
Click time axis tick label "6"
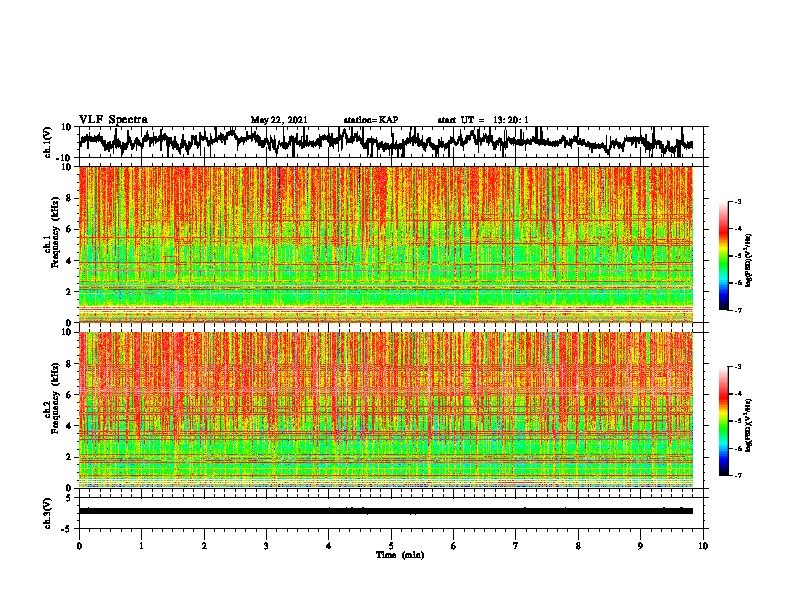[x=454, y=546]
